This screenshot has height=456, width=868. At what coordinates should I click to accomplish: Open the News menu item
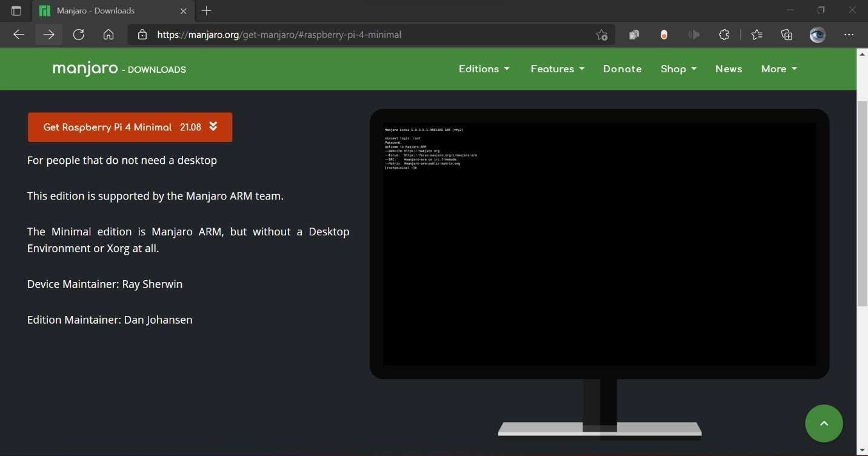pyautogui.click(x=729, y=69)
